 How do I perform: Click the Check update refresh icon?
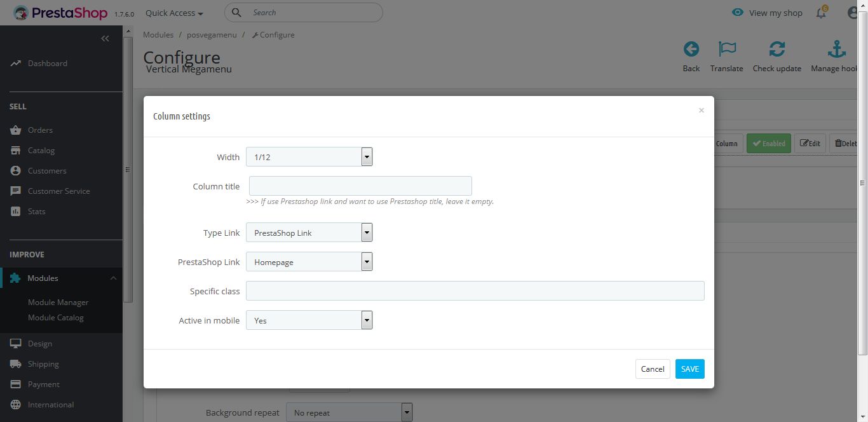click(776, 50)
